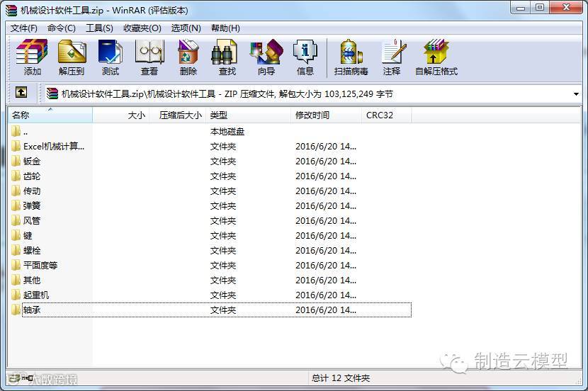Image resolution: width=588 pixels, height=391 pixels.
Task: Open the File (文件) menu
Action: coord(23,28)
